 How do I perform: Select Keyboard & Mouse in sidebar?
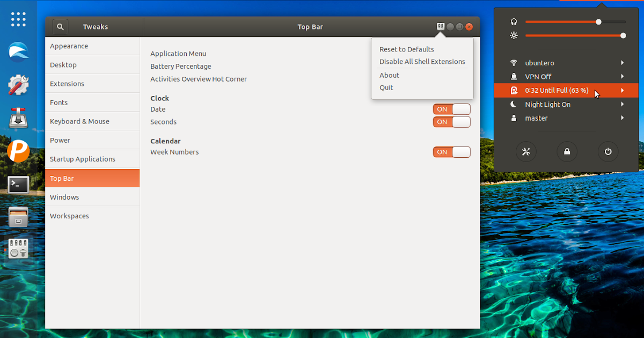click(92, 121)
